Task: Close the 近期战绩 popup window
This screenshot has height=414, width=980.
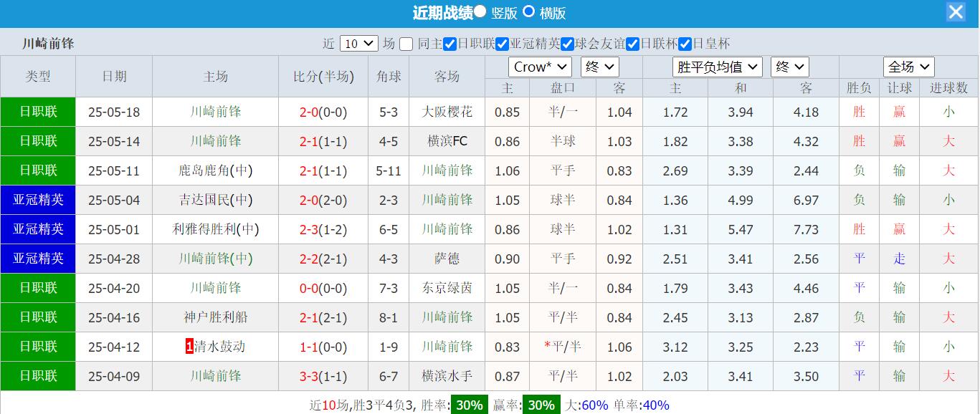Action: [956, 11]
